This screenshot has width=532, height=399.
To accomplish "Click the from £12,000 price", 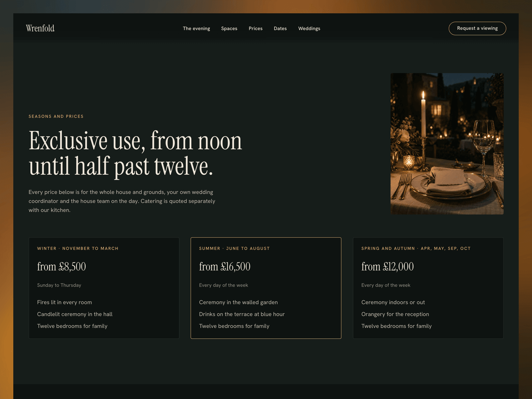I will pyautogui.click(x=388, y=266).
